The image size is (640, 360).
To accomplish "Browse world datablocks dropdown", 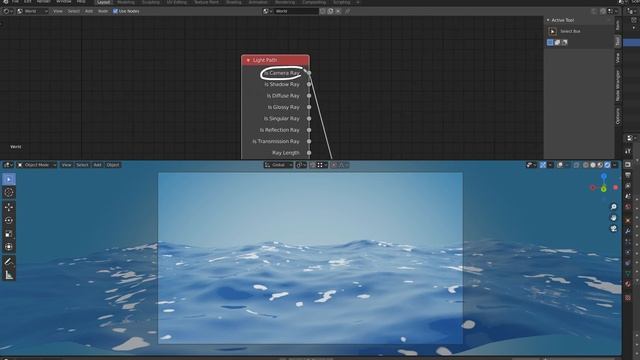I will tap(268, 11).
